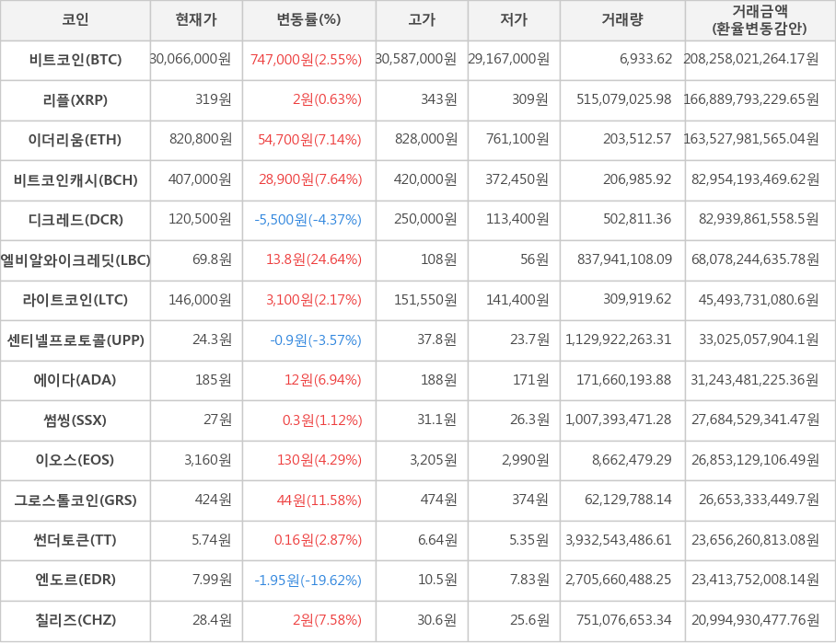Click the 비트코인캐시(BCH) coin name
The width and height of the screenshot is (836, 644).
pos(75,179)
